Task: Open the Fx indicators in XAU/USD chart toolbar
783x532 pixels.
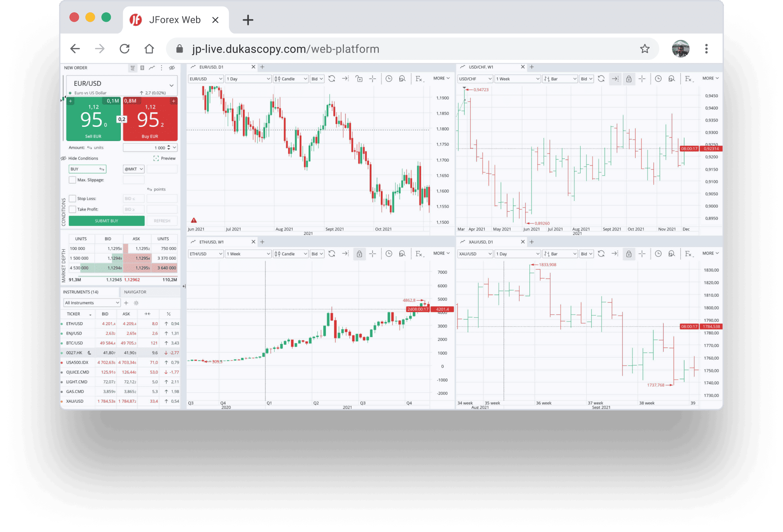Action: [689, 254]
